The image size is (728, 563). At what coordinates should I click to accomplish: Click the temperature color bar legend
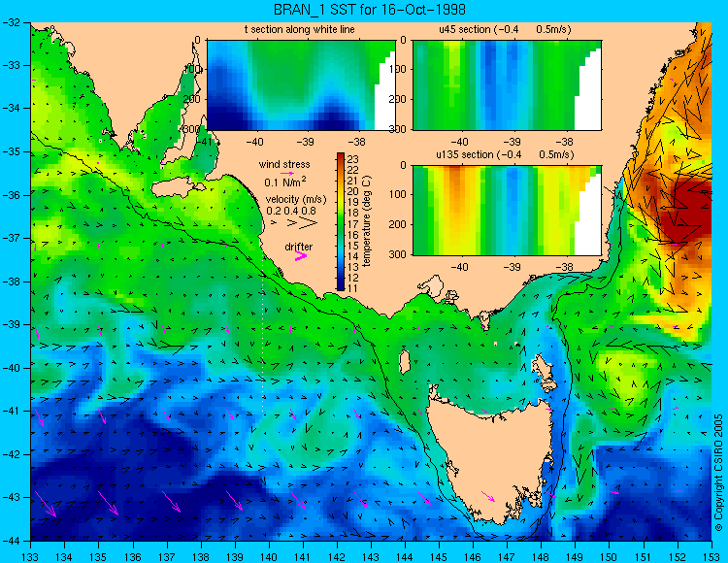(x=341, y=222)
